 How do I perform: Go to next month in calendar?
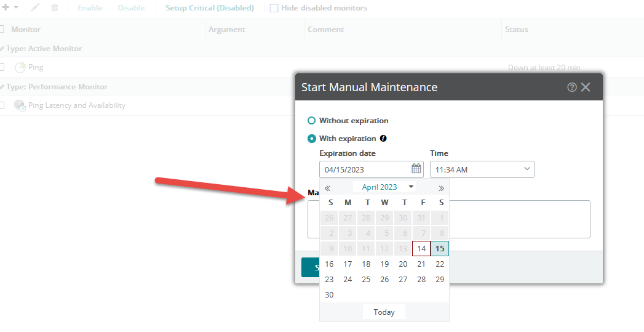(x=441, y=188)
